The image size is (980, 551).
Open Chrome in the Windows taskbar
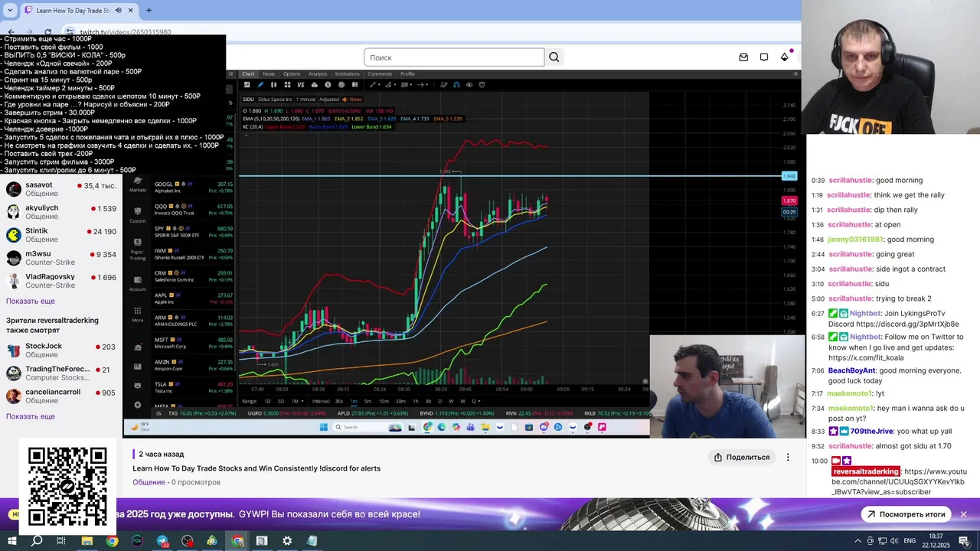tap(113, 541)
